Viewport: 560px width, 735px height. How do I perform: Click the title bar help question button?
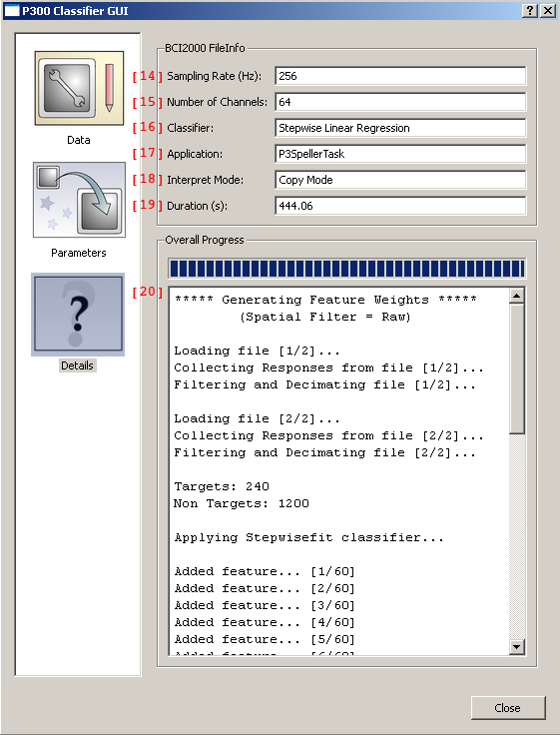pyautogui.click(x=530, y=11)
